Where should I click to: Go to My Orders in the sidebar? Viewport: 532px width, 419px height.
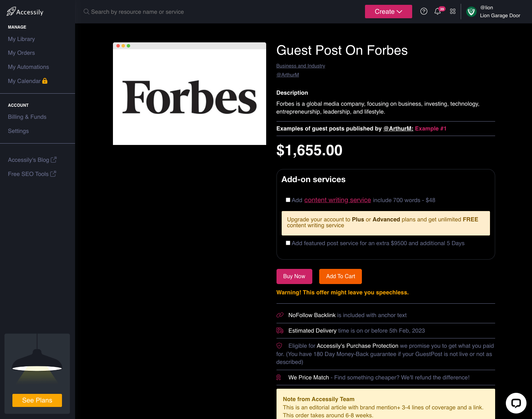click(x=21, y=53)
